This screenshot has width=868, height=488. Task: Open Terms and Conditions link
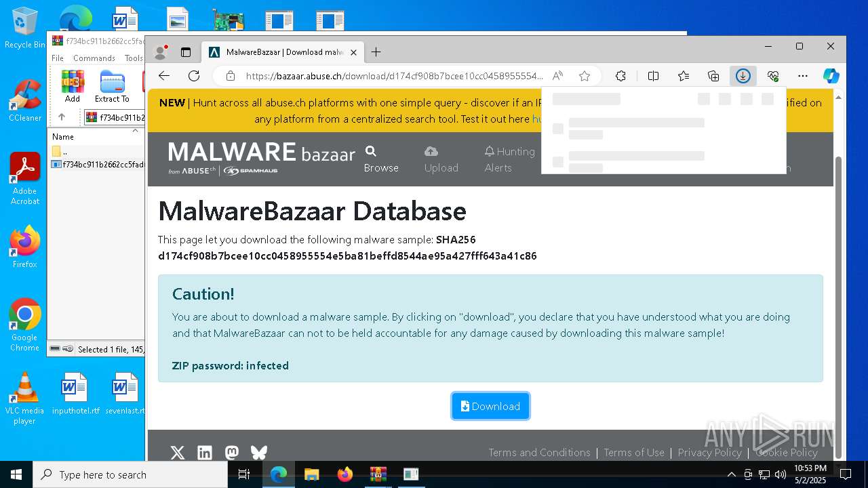click(x=539, y=453)
